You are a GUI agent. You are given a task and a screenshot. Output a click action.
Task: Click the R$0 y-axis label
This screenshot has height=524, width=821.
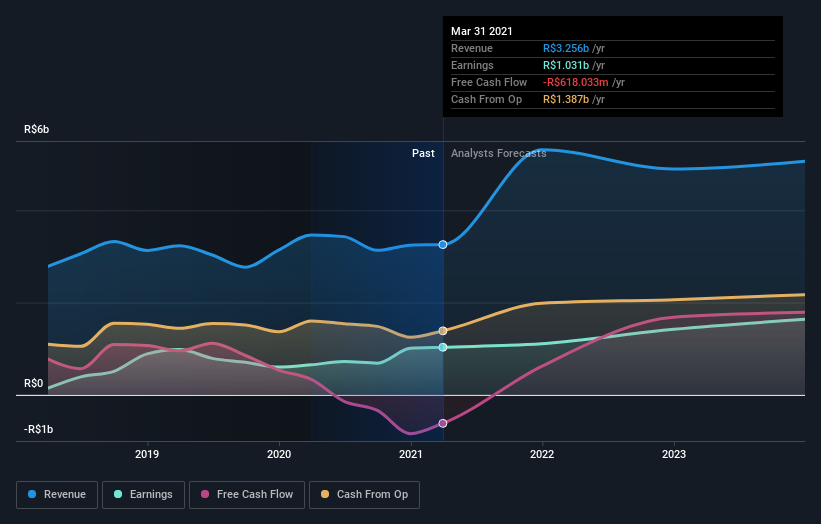click(x=34, y=384)
